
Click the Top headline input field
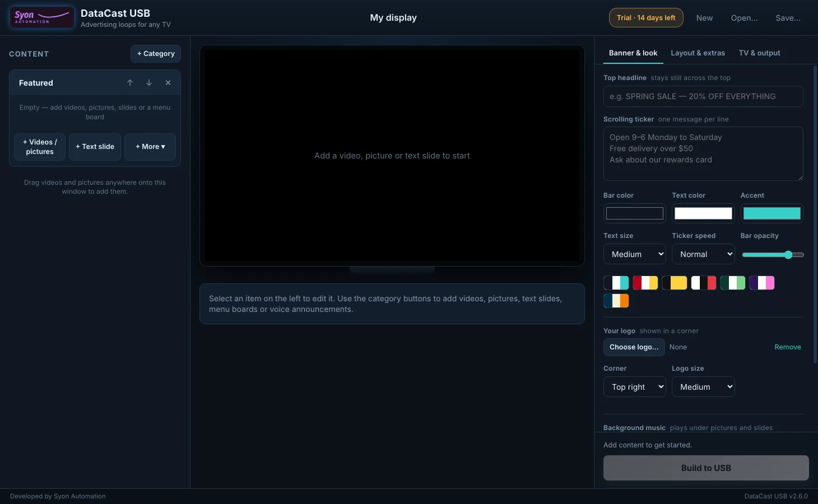[703, 96]
